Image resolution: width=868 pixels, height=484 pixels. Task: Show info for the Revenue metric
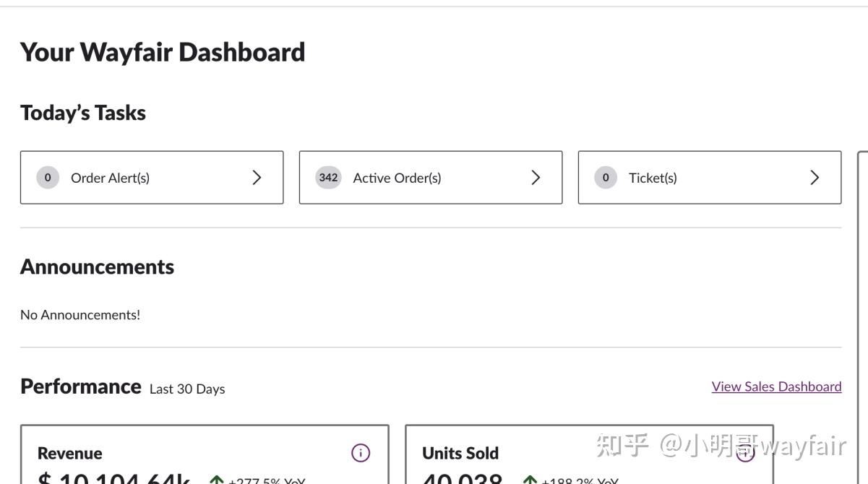[360, 453]
